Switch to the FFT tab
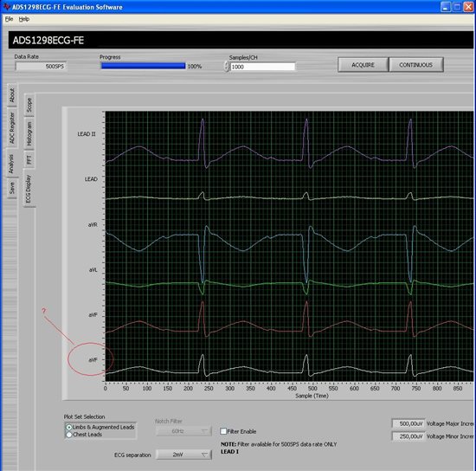Viewport: 476px width, 471px height. (x=29, y=159)
